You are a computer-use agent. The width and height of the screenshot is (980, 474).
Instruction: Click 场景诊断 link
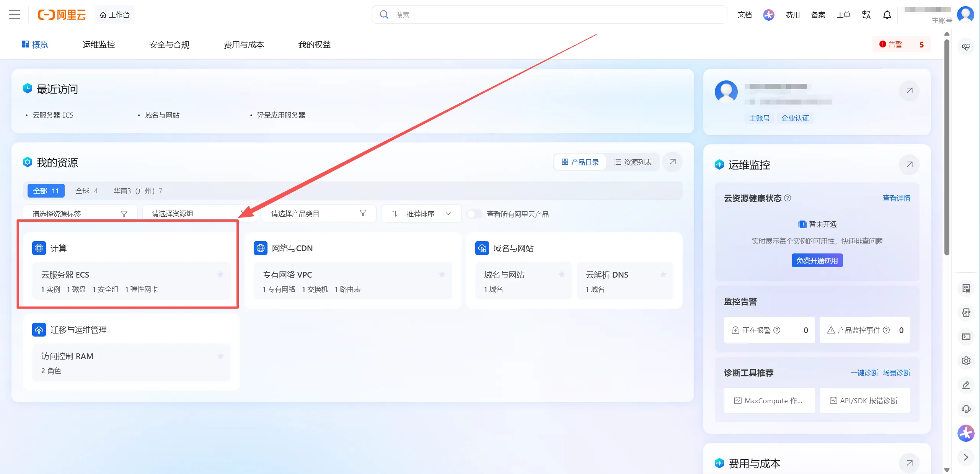pyautogui.click(x=897, y=373)
